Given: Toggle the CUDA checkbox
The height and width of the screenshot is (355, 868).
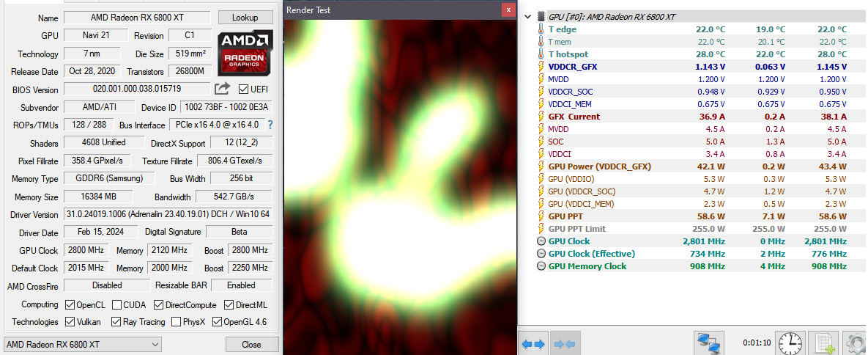Looking at the screenshot, I should coord(116,304).
